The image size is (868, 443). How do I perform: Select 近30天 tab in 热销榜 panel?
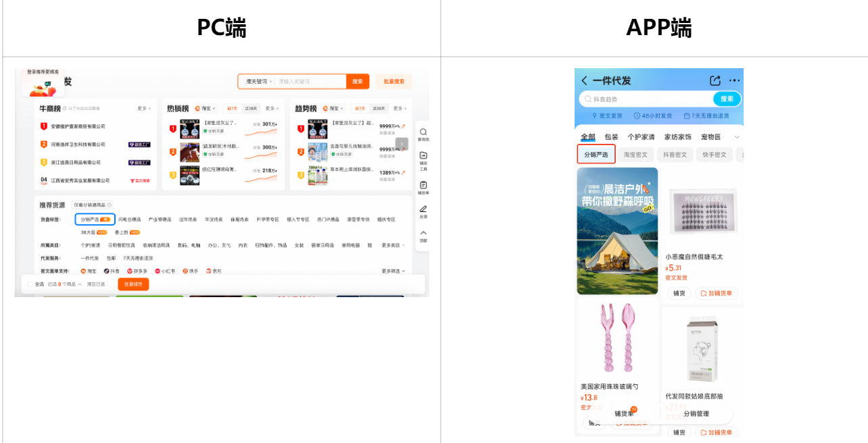click(x=251, y=108)
